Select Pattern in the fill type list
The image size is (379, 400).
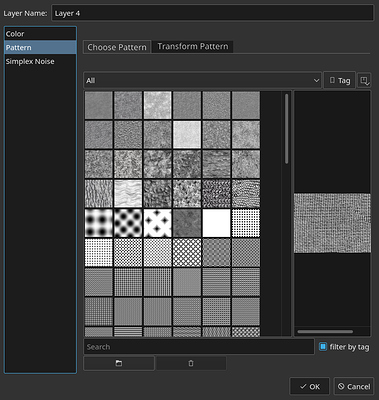click(40, 48)
